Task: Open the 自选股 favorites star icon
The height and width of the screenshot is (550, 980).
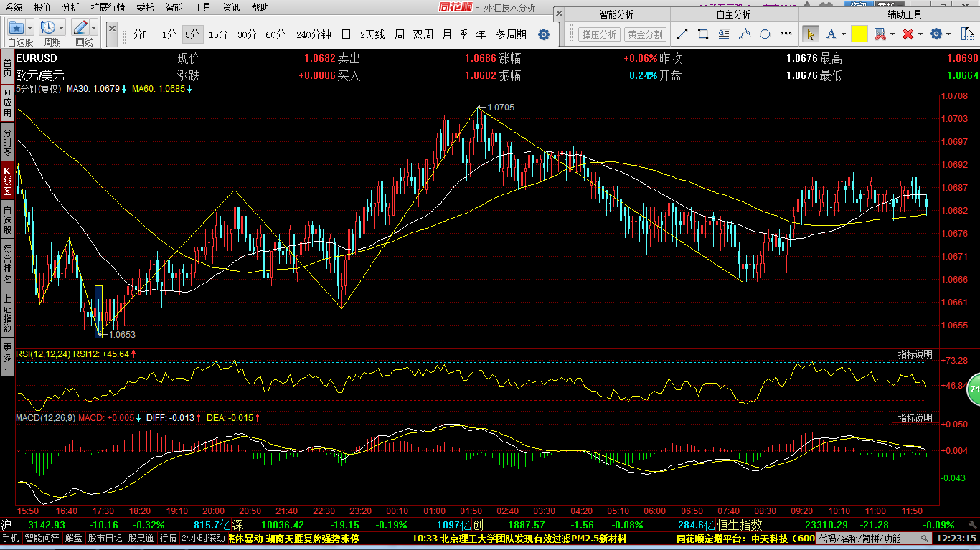Action: (17, 27)
